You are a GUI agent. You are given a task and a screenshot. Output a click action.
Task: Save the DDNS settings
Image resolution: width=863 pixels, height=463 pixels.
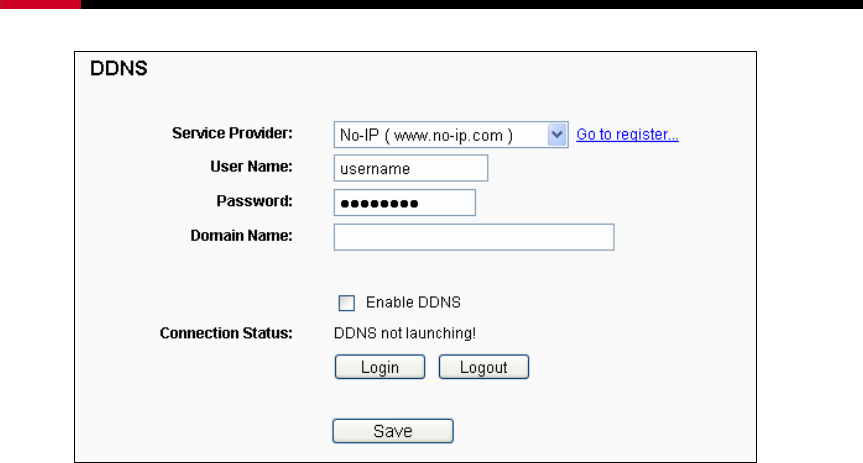pos(393,431)
